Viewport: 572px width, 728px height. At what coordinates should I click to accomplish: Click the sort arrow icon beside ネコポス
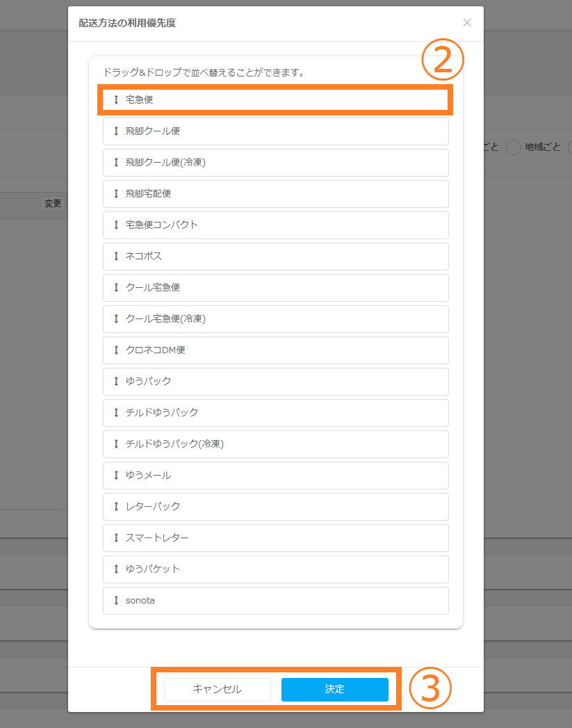coord(116,256)
